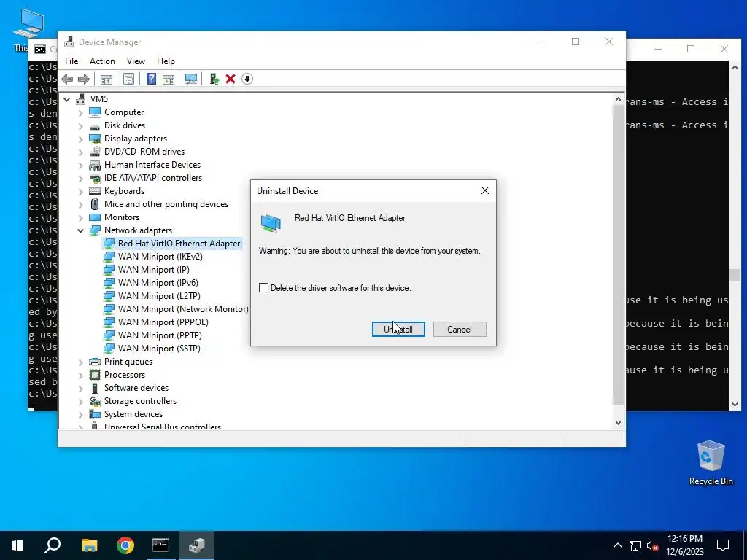The height and width of the screenshot is (560, 747).
Task: Open the Action menu
Action: point(102,61)
